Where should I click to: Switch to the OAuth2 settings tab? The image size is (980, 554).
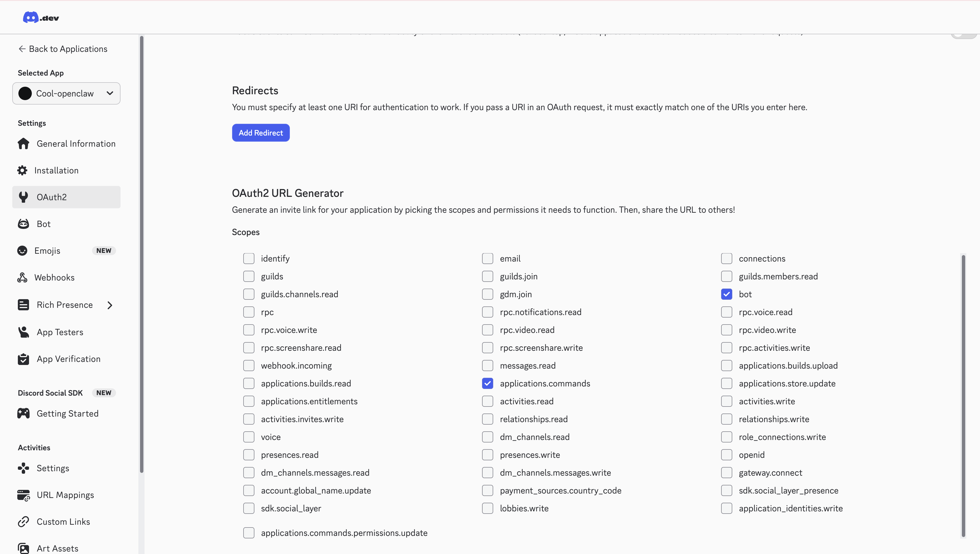(x=52, y=197)
